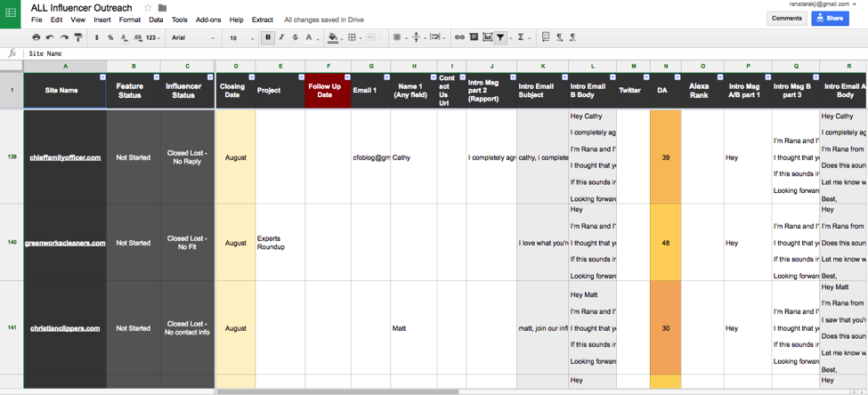Image resolution: width=868 pixels, height=395 pixels.
Task: Undo the last action
Action: coord(50,37)
